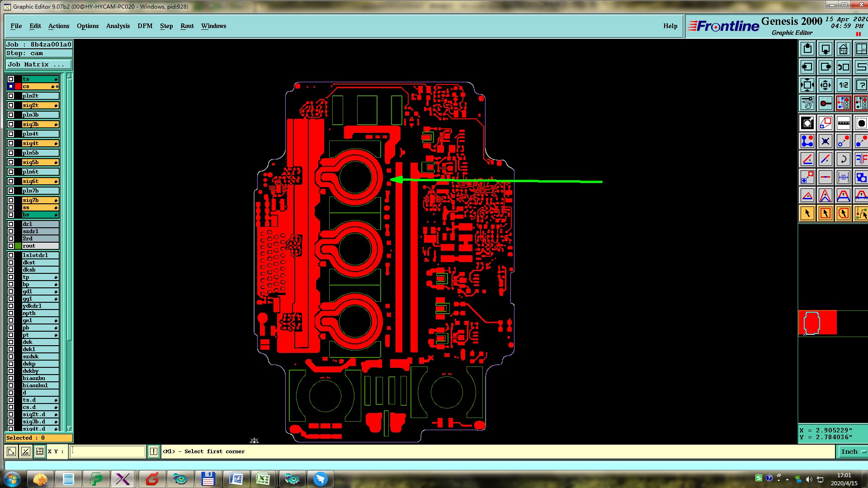Open the Inch units dropdown
Image resolution: width=868 pixels, height=488 pixels.
[852, 451]
